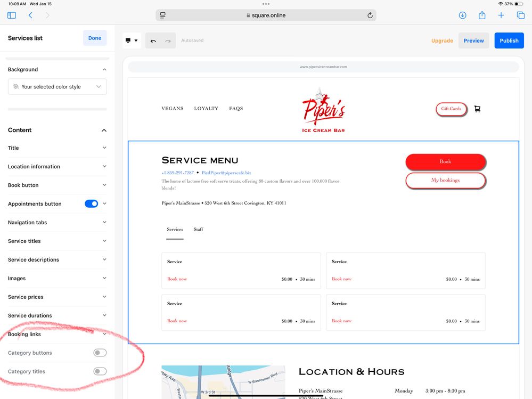Screen dimensions: 532x399
Task: Click the undo arrow in editor toolbar
Action: (x=153, y=40)
